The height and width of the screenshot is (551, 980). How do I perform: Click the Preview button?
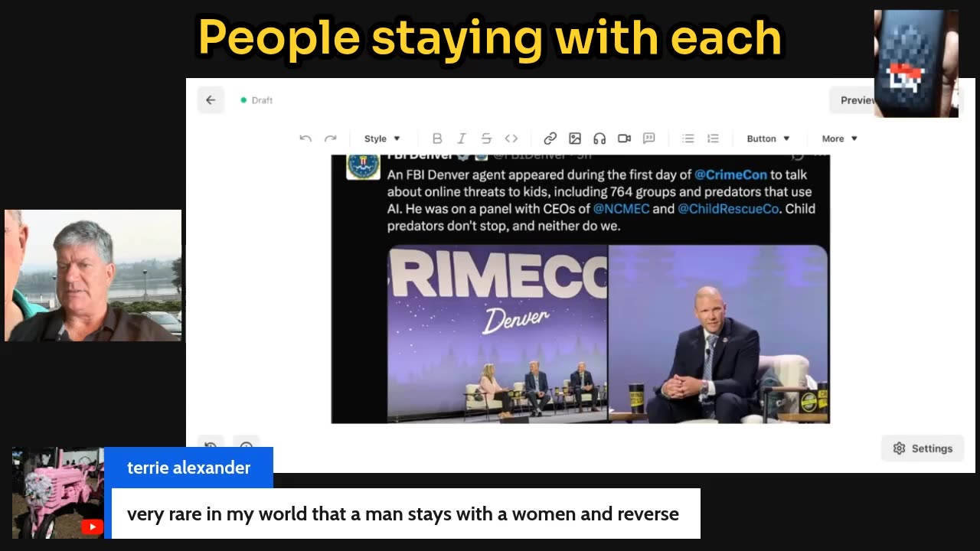point(853,100)
